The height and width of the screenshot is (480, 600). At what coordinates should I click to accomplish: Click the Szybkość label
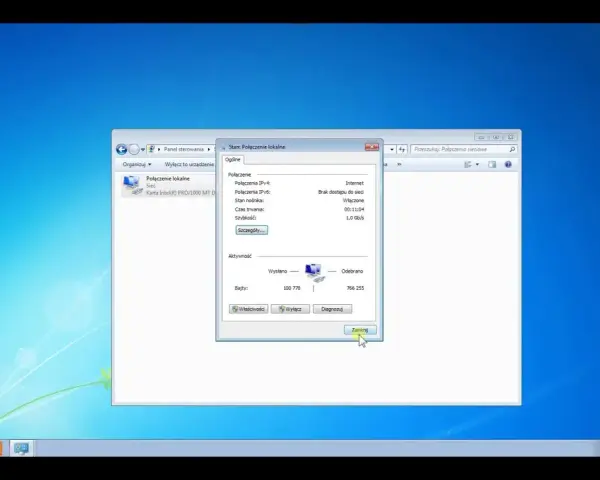(x=245, y=218)
